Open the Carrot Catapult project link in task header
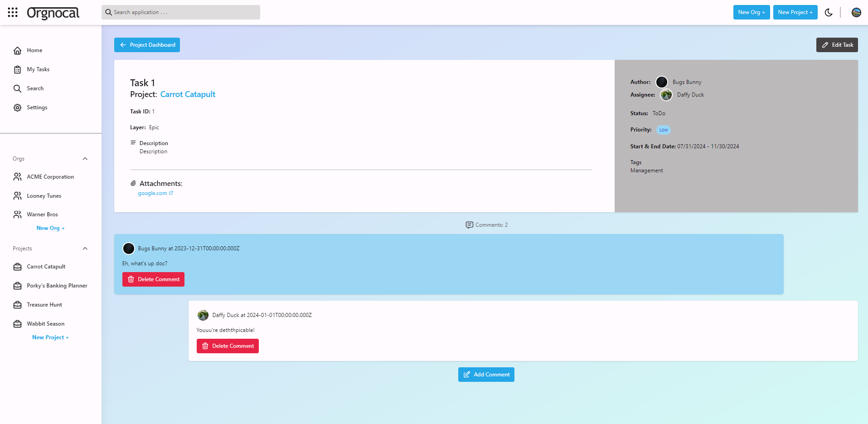 tap(188, 94)
